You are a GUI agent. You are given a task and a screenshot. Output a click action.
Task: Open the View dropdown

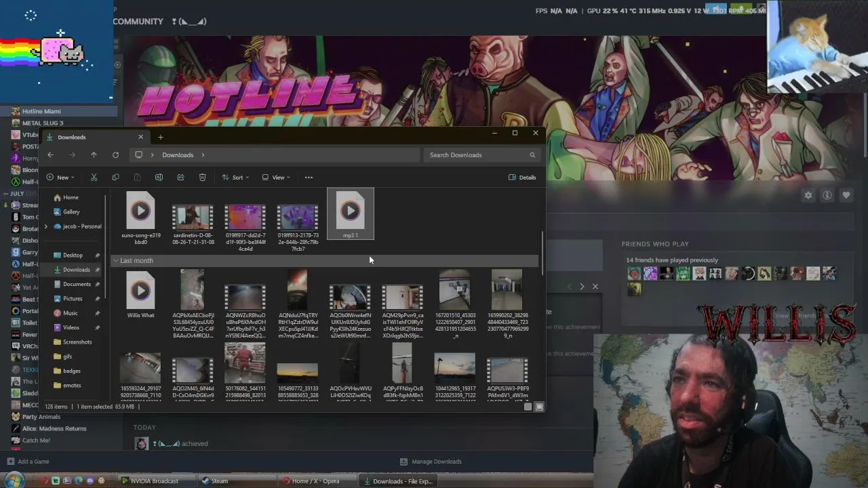click(x=276, y=178)
